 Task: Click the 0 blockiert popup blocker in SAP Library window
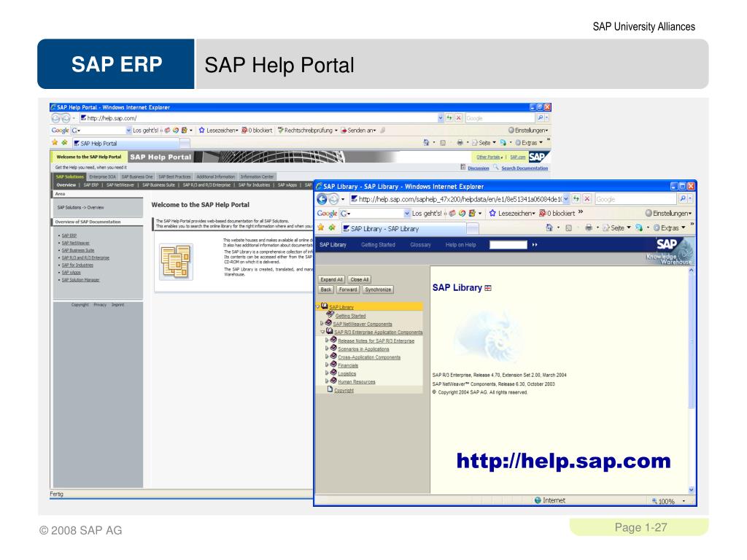pyautogui.click(x=557, y=214)
